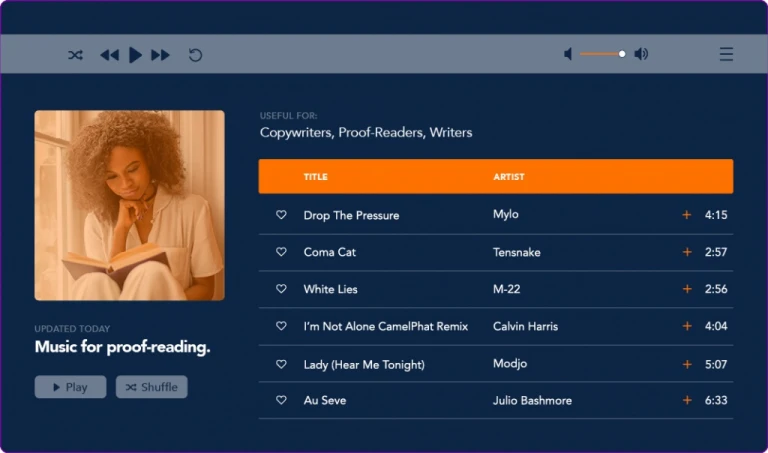Click the volume slider knob
This screenshot has width=768, height=453.
(x=622, y=54)
